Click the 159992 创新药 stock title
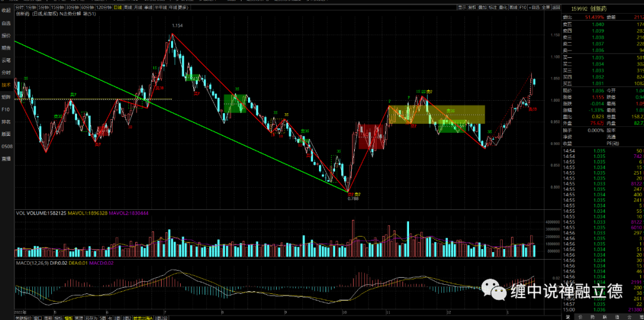 (x=589, y=8)
